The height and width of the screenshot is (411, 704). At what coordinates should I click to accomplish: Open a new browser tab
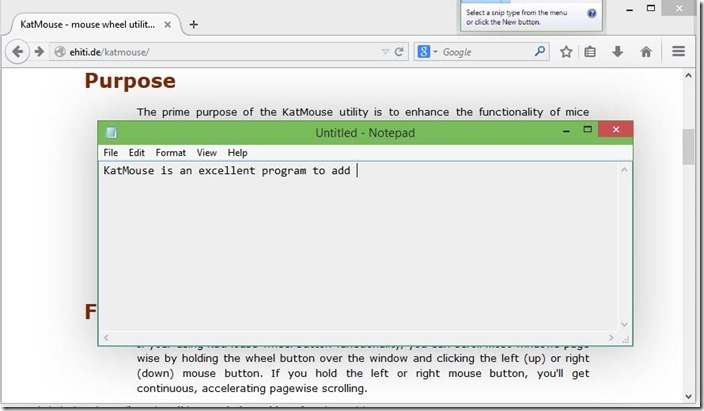coord(194,25)
